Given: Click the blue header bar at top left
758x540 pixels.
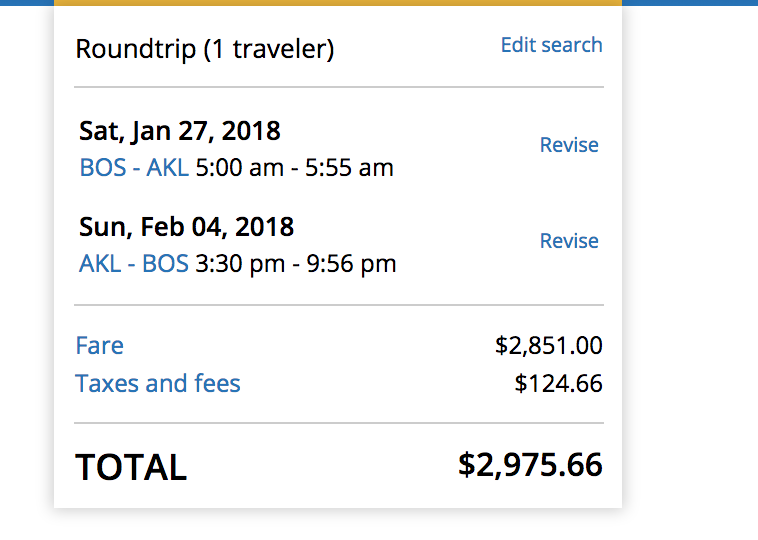Looking at the screenshot, I should (x=26, y=3).
